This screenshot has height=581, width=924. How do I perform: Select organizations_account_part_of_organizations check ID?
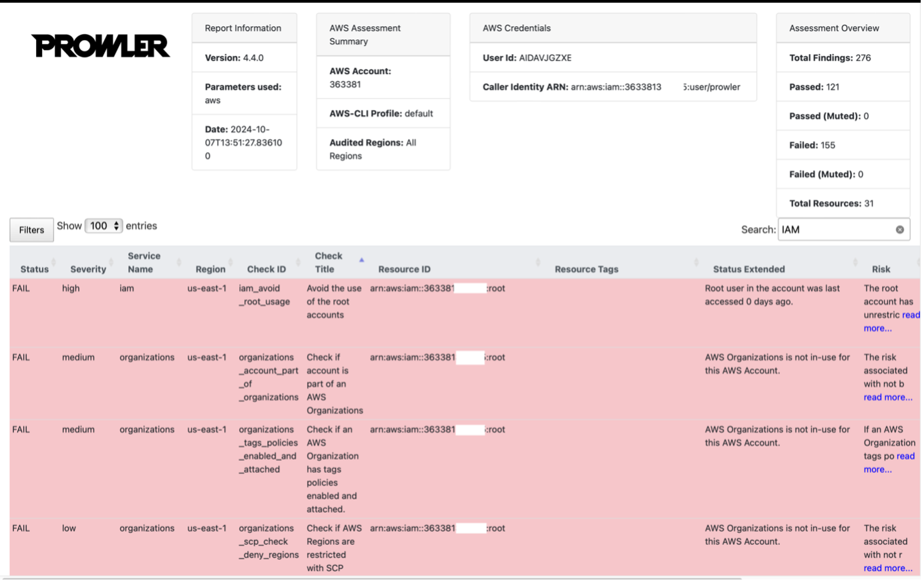pos(268,377)
